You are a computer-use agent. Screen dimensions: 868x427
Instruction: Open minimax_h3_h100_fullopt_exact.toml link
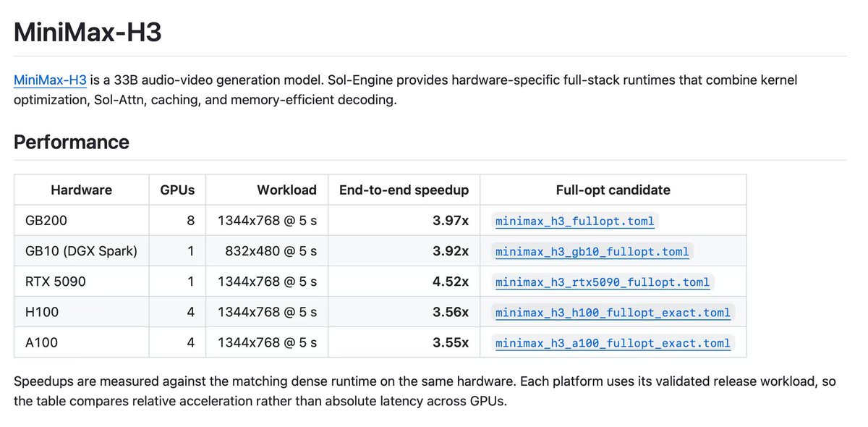(613, 312)
